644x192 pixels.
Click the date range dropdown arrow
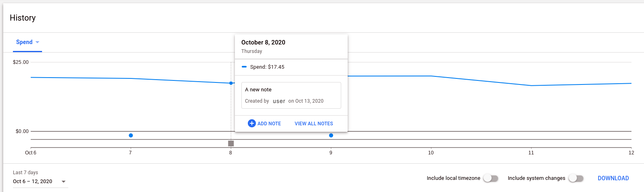[x=63, y=182]
